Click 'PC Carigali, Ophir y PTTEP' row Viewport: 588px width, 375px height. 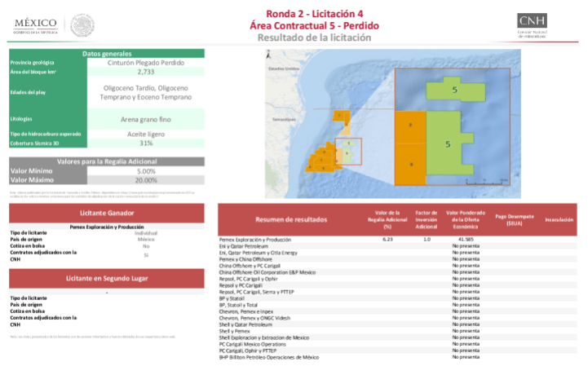click(397, 351)
